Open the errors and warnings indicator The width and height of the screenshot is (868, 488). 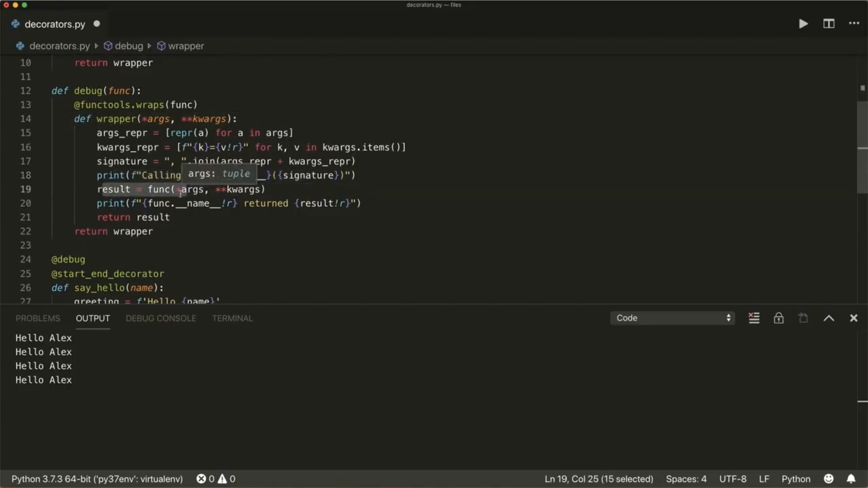pyautogui.click(x=216, y=479)
